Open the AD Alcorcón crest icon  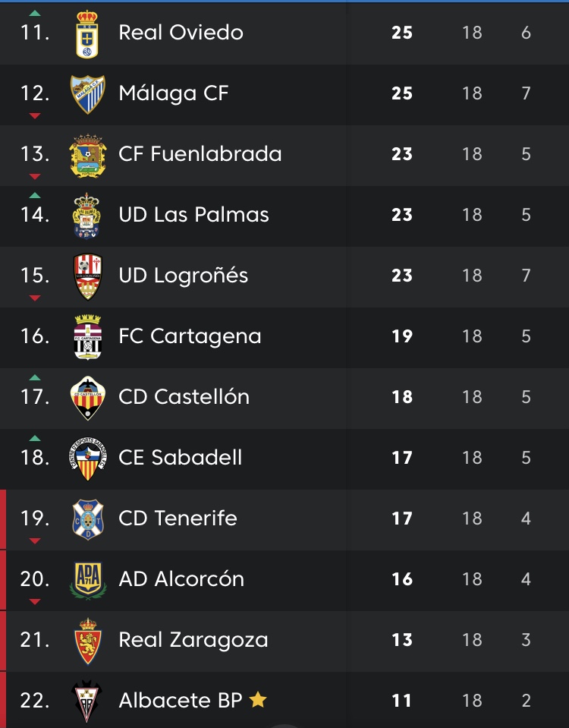coord(88,580)
